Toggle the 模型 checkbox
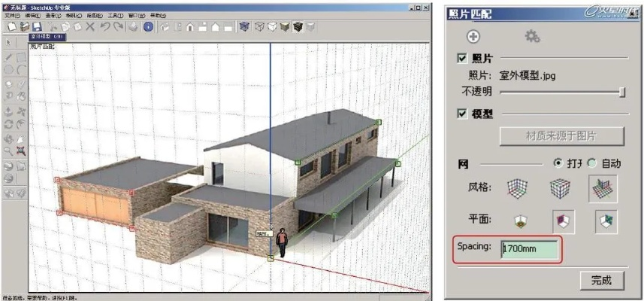Viewport: 644px width, 301px height. (x=462, y=114)
